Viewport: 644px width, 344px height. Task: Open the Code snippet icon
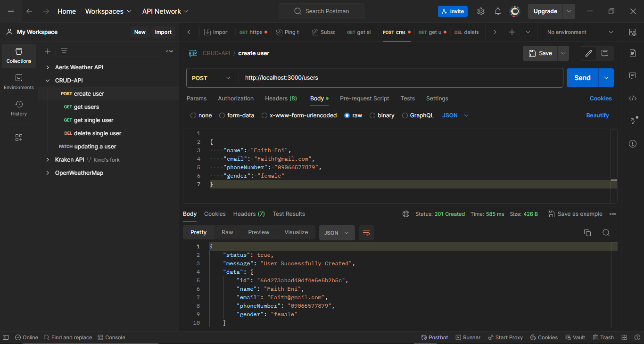[x=633, y=98]
